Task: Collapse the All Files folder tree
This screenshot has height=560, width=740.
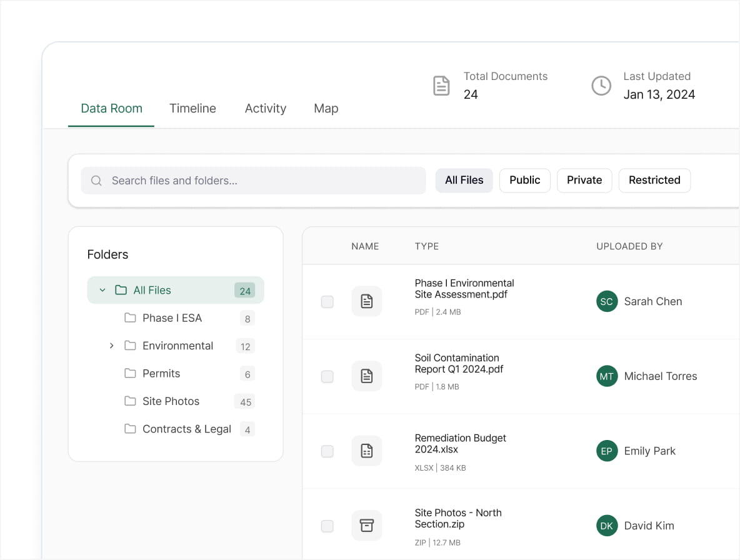Action: click(x=102, y=290)
